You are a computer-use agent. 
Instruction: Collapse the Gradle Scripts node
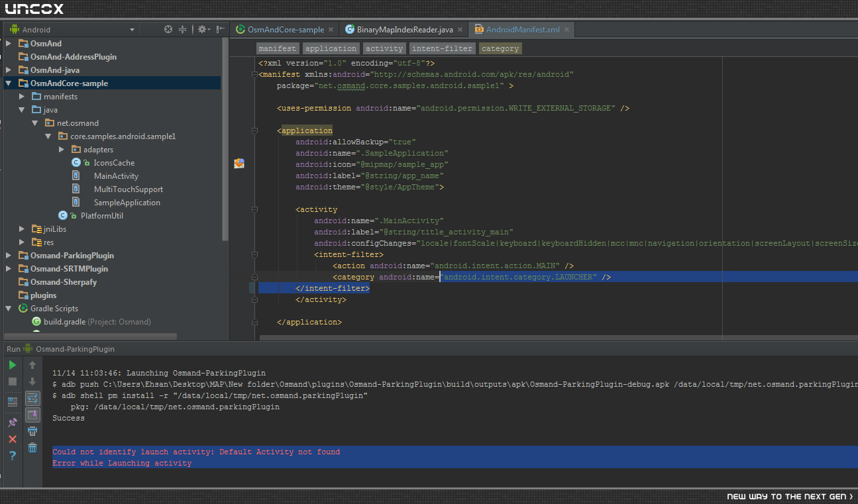[9, 309]
